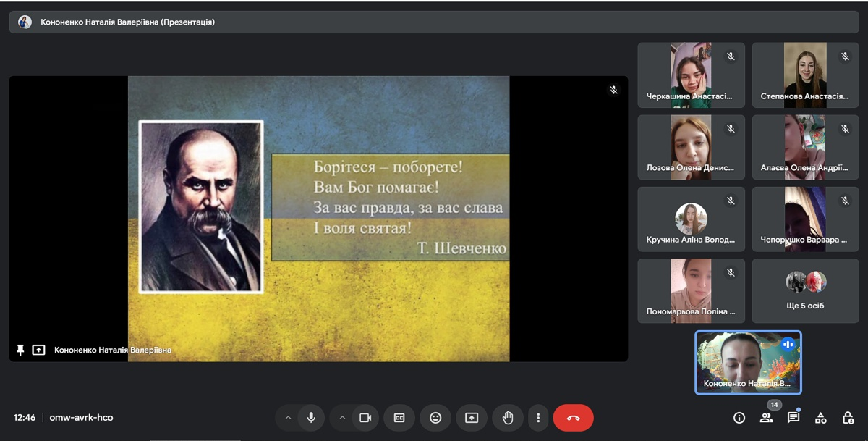This screenshot has height=441, width=868.
Task: Select the Черкашина Анастасія participant tile
Action: 691,75
